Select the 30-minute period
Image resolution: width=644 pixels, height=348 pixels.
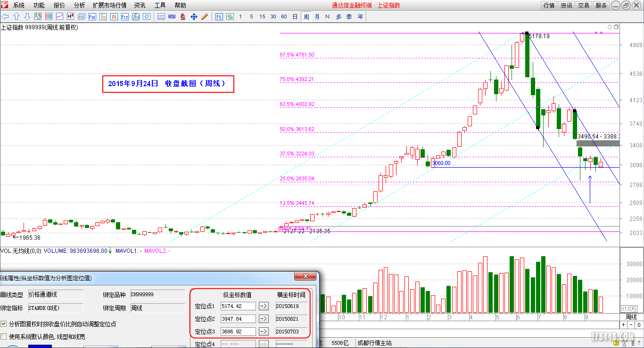coord(273,16)
